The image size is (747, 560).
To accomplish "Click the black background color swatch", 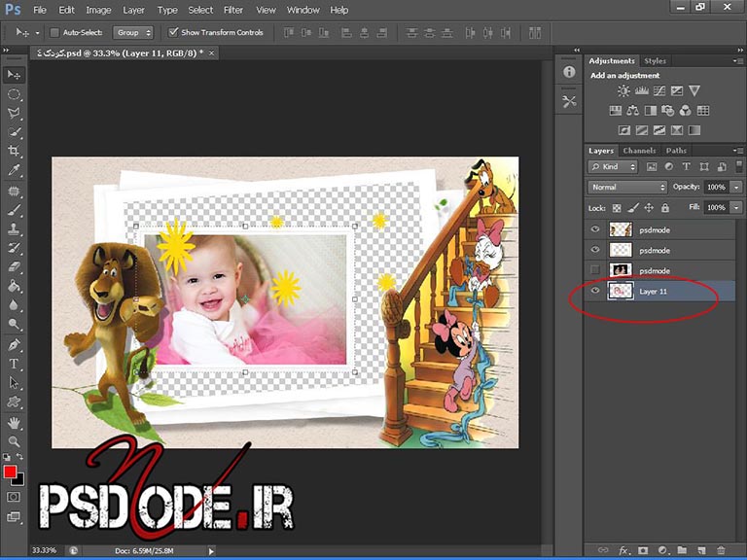I will [19, 481].
